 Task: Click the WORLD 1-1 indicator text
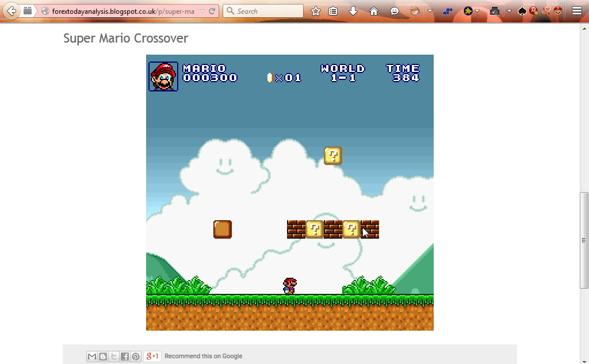pos(343,73)
